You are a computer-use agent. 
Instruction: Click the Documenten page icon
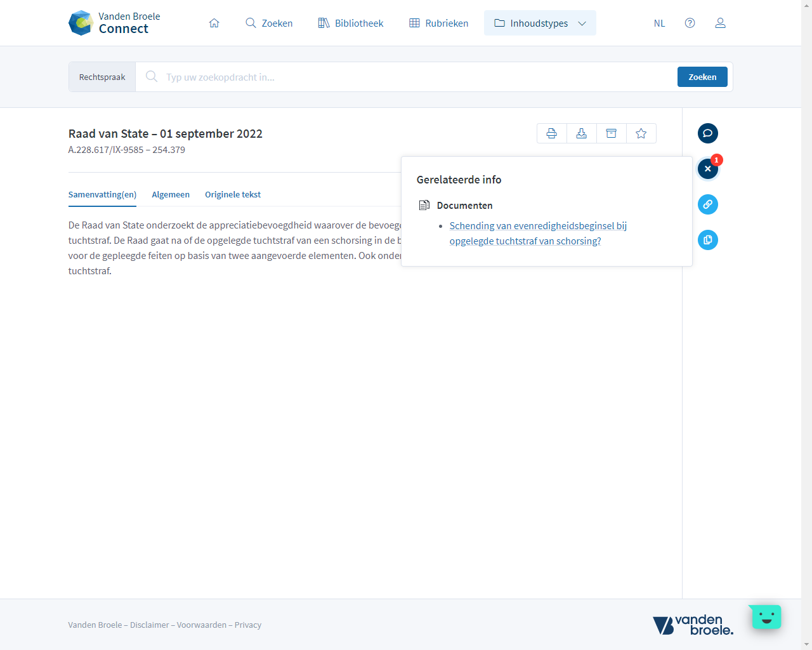(424, 205)
